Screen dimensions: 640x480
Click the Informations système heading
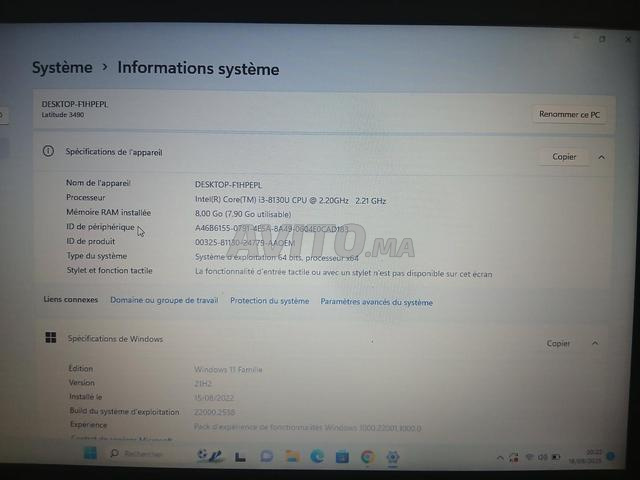[x=198, y=68]
